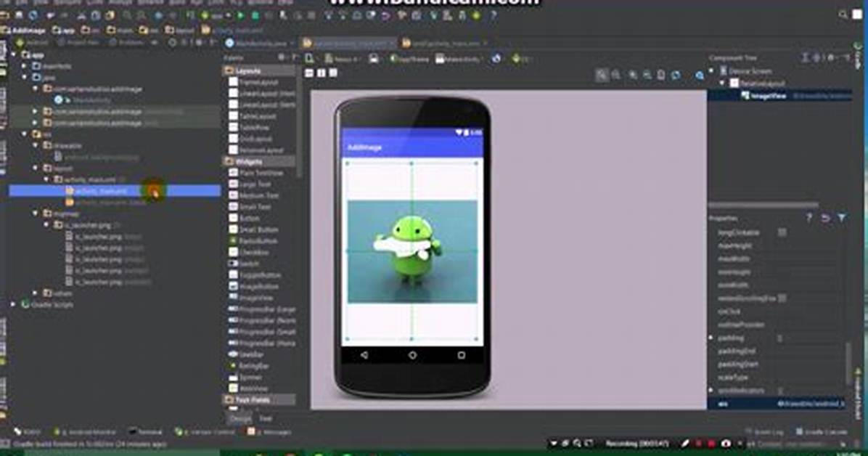Open Android Monitor tool window
Viewport: 868px width, 456px height.
point(85,431)
